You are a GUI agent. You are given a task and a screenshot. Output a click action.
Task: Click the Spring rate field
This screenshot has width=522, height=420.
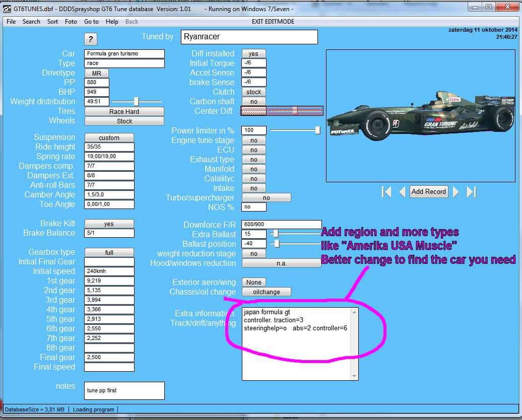coord(109,157)
